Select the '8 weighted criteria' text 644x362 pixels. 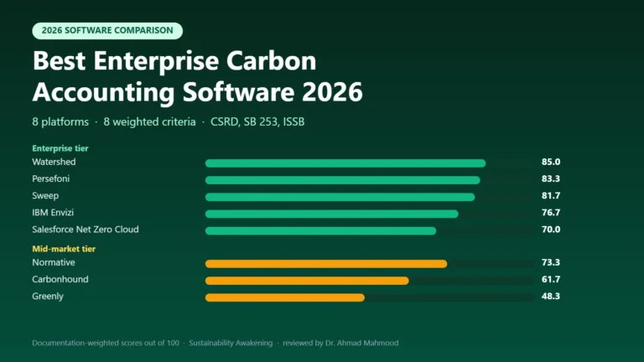coord(149,122)
